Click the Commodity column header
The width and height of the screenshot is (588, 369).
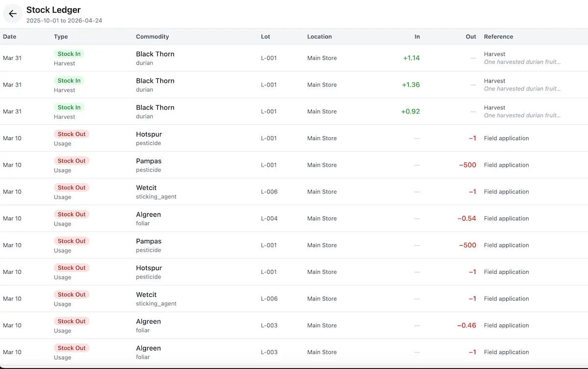[152, 37]
